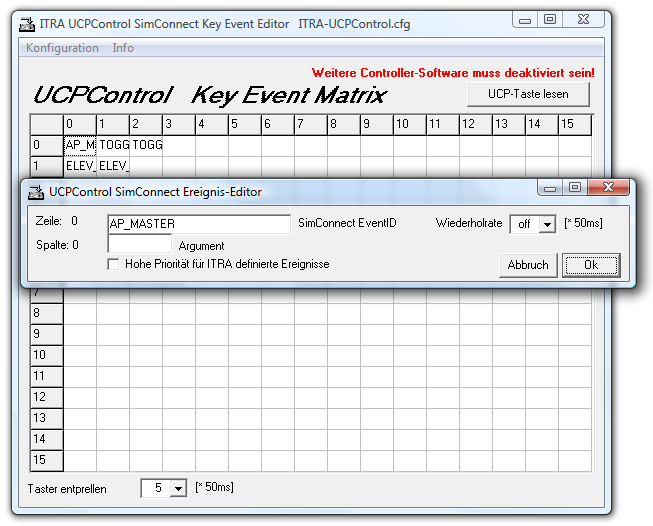Maximize the Key Event Editor main window
Screen dimensions: 653x526
coord(549,19)
